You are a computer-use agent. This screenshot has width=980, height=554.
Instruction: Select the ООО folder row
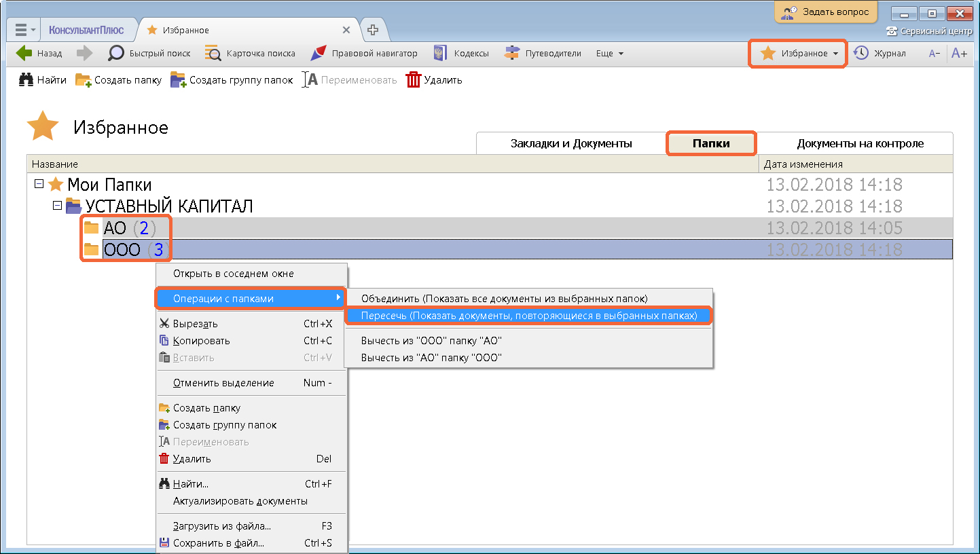[517, 250]
